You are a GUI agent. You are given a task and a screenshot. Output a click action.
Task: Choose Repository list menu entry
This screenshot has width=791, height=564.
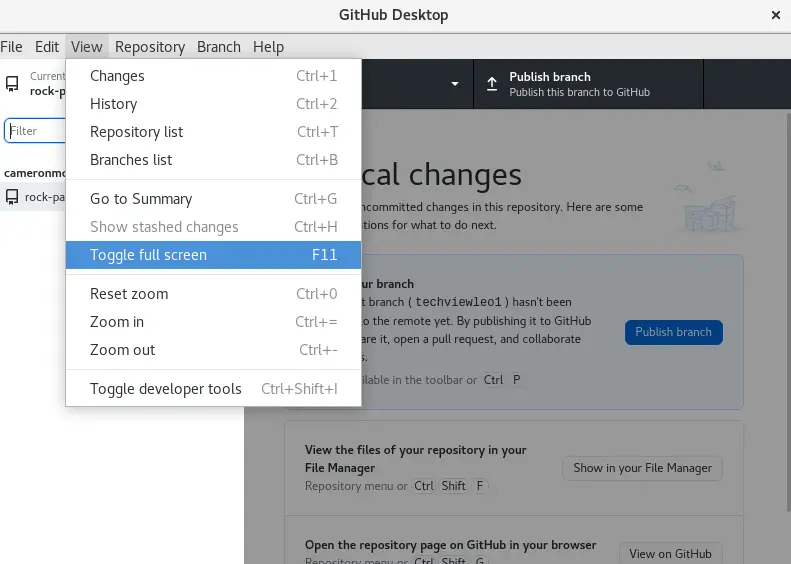213,132
